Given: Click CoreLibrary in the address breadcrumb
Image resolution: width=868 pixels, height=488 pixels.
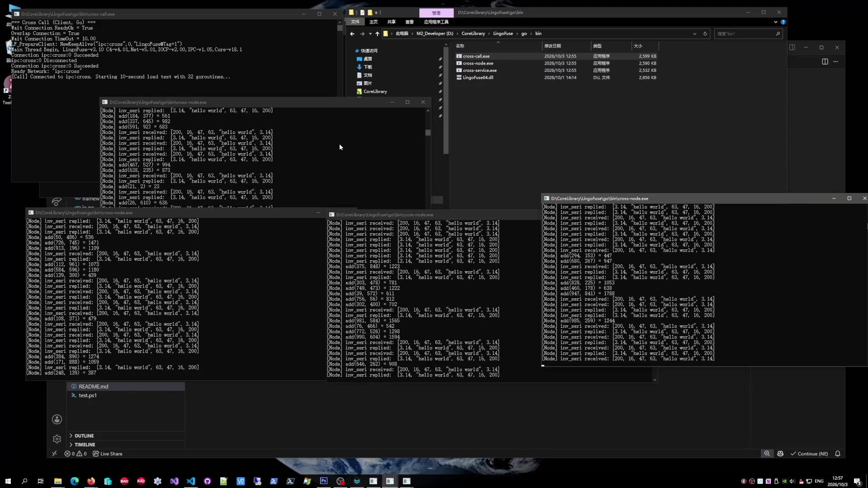Looking at the screenshot, I should [x=473, y=33].
